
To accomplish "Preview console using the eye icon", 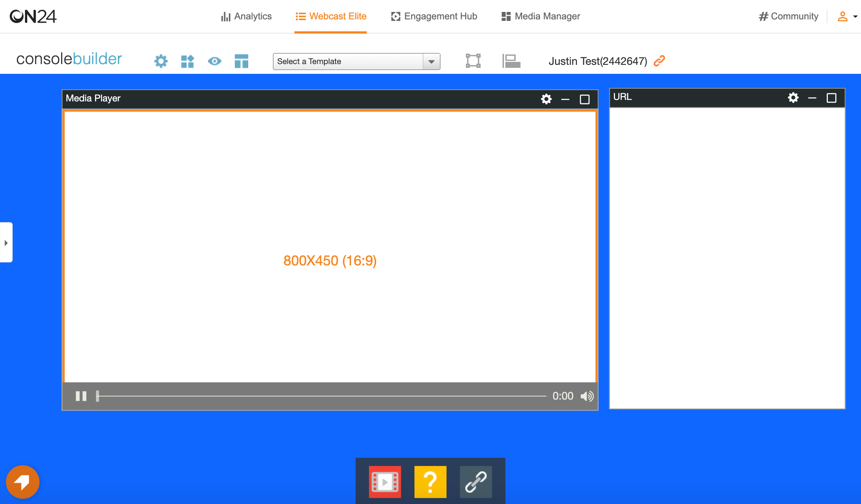I will (214, 61).
